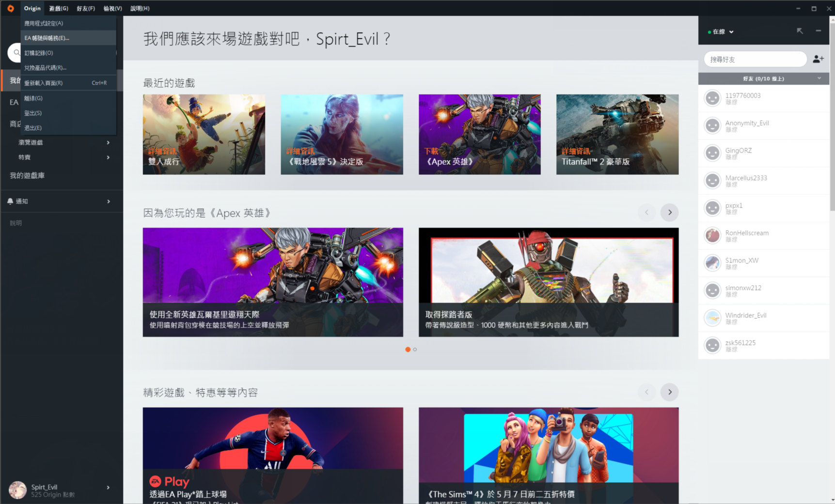Click friend name Windrider_Evil

(745, 315)
